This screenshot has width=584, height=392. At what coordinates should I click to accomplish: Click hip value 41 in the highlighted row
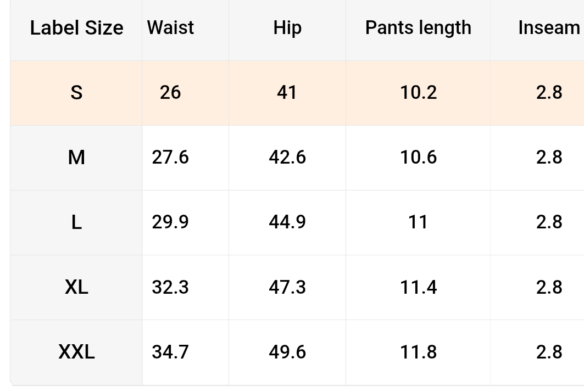(287, 93)
